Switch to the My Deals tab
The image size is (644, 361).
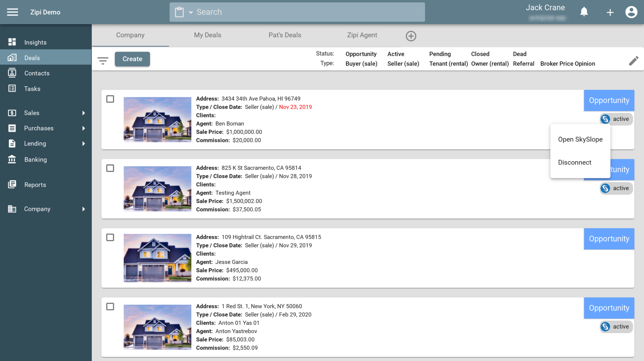coord(207,35)
